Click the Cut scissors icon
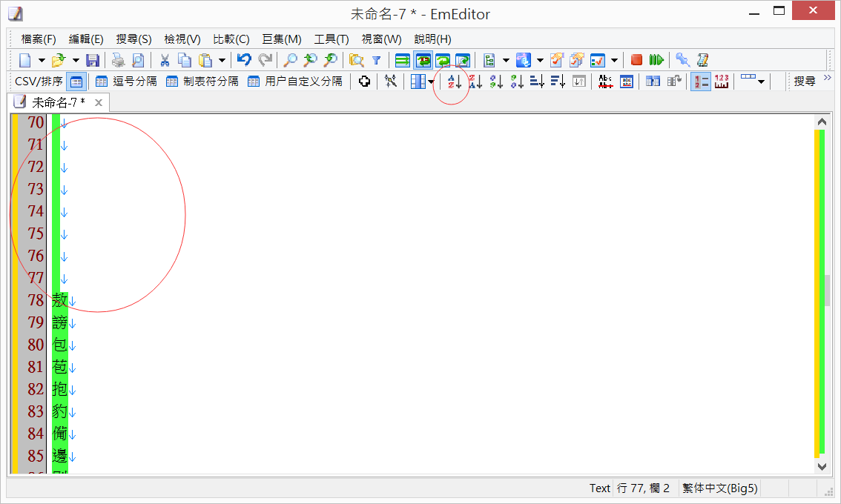Screen dimensions: 841x504 [165, 60]
